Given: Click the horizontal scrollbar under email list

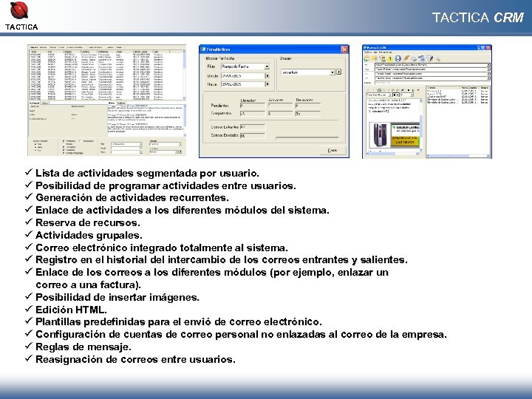Looking at the screenshot, I should 458,156.
